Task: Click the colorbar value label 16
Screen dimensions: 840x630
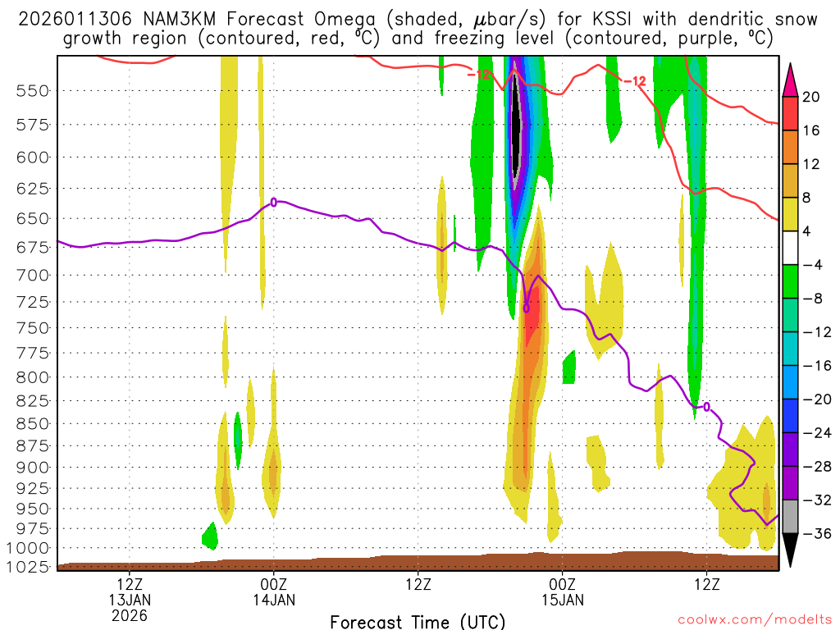Action: tap(811, 130)
